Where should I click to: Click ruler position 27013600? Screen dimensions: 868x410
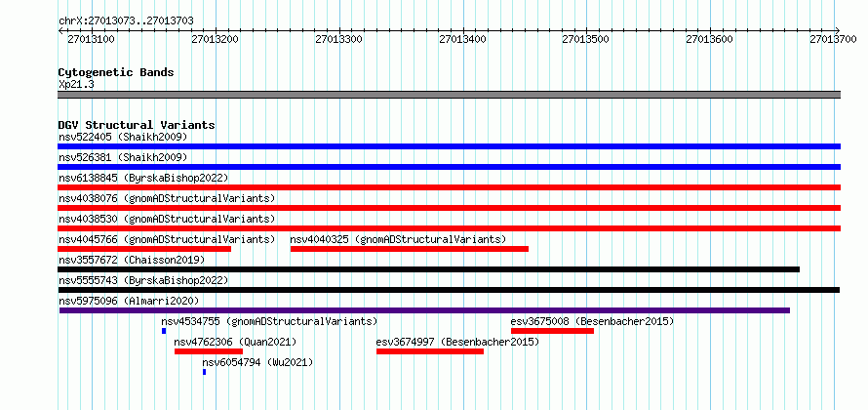click(710, 39)
